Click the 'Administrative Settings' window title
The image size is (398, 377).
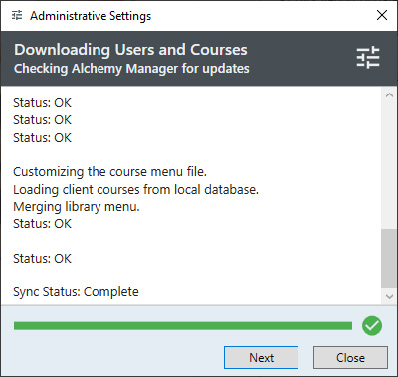point(91,16)
